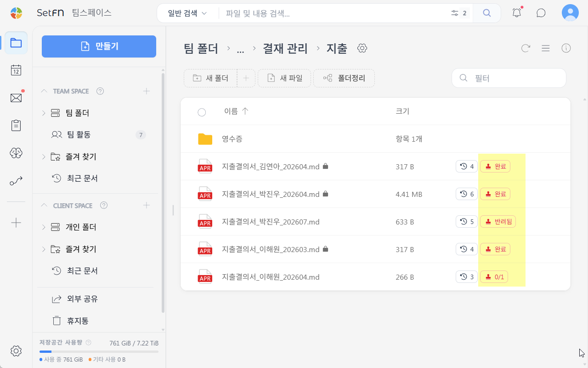The width and height of the screenshot is (588, 368).
Task: Collapse the TEAM SPACE section
Action: pos(44,91)
